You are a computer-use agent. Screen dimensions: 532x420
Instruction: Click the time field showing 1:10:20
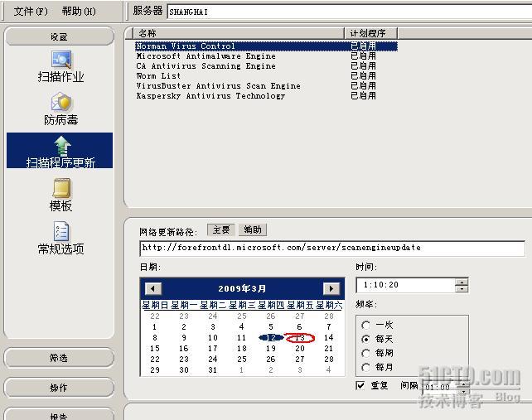click(406, 285)
